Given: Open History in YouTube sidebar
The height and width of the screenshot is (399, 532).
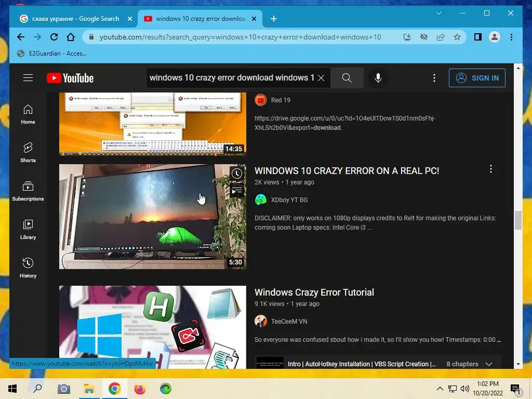Looking at the screenshot, I should (28, 268).
